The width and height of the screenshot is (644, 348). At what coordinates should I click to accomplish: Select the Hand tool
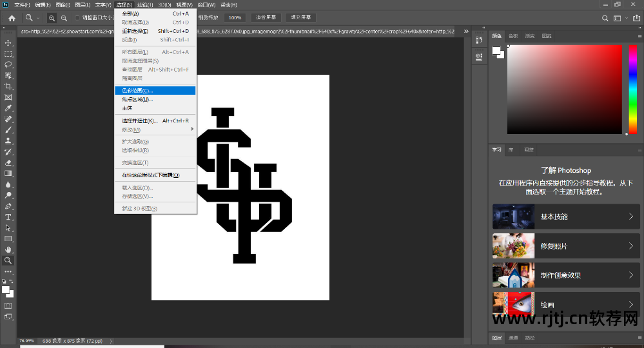8,249
